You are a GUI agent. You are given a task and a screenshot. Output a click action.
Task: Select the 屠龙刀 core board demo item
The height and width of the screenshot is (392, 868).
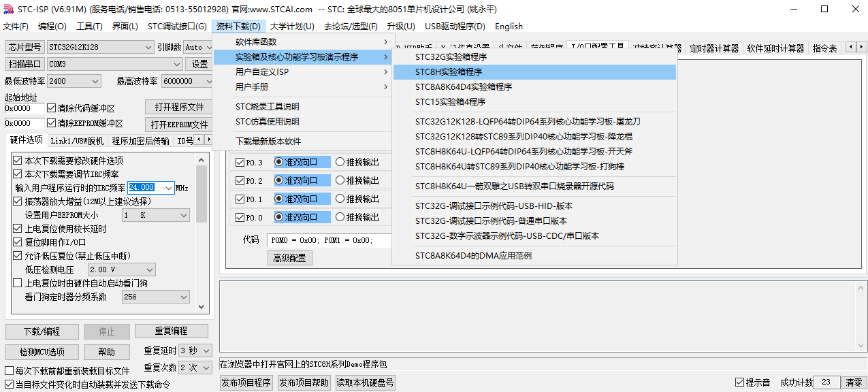(x=534, y=122)
